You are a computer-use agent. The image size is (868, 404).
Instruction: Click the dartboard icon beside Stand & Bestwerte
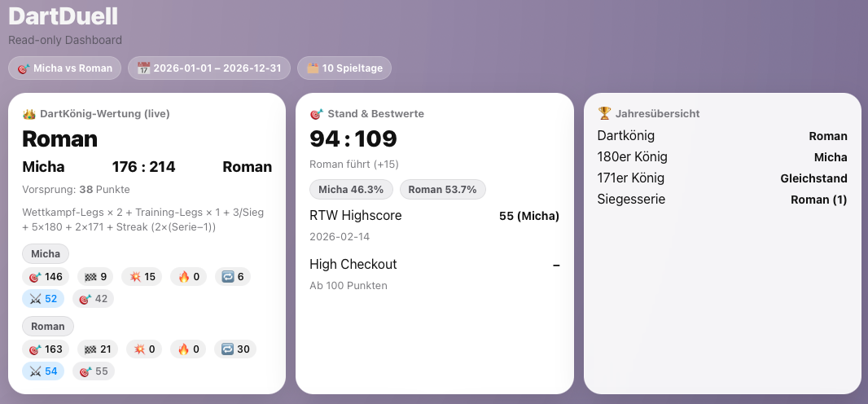tap(317, 114)
